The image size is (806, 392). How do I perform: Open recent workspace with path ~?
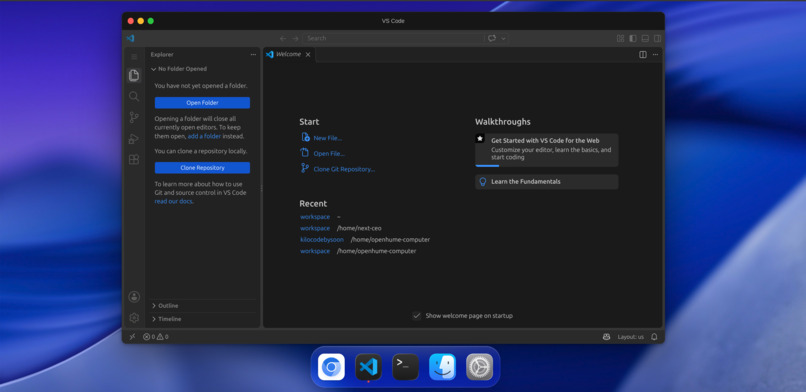[x=315, y=217]
